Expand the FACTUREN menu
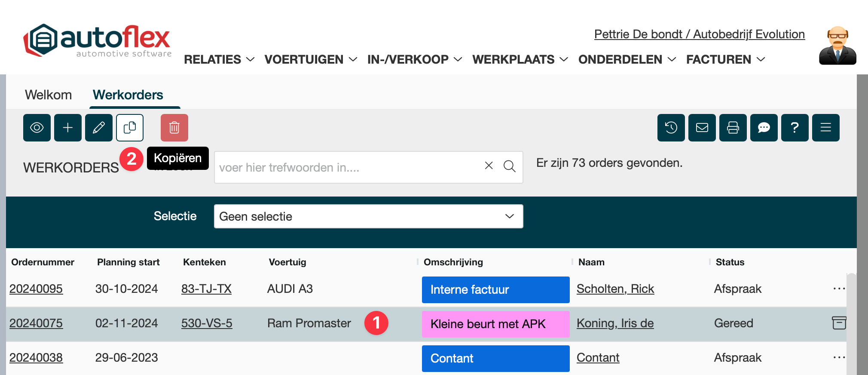The width and height of the screenshot is (868, 375). click(x=725, y=59)
